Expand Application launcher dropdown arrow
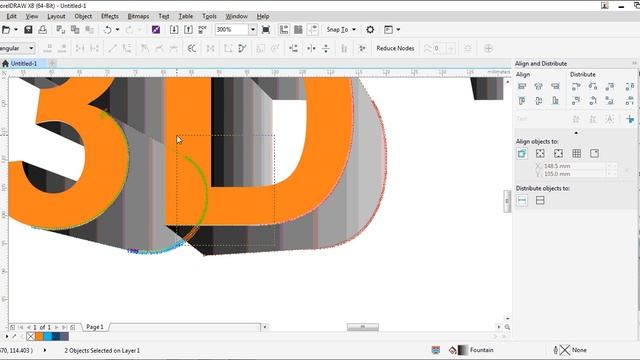Viewport: 640px width, 360px height. tap(398, 29)
